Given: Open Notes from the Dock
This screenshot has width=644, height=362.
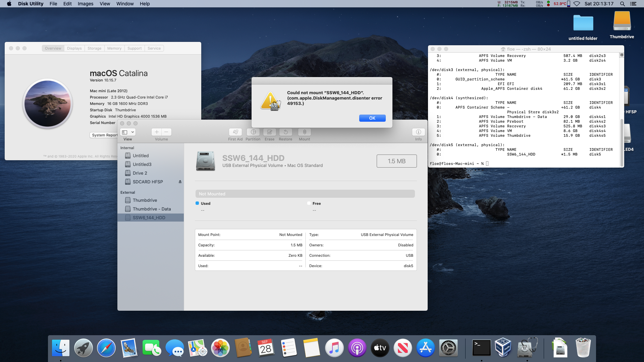Looking at the screenshot, I should [x=312, y=348].
